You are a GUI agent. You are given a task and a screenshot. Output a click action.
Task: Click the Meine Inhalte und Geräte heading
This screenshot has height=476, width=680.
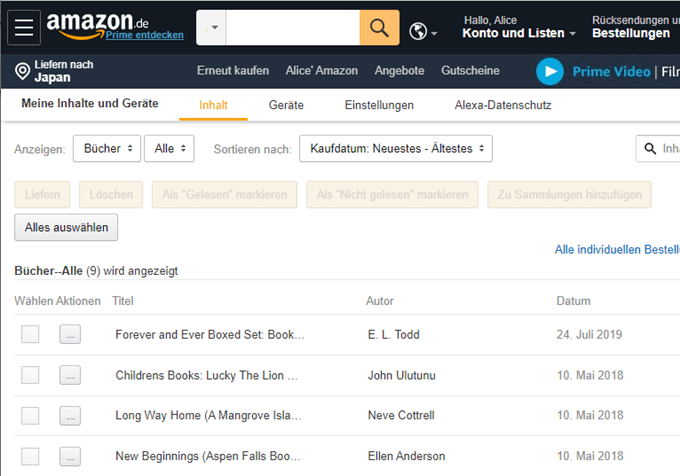[90, 103]
